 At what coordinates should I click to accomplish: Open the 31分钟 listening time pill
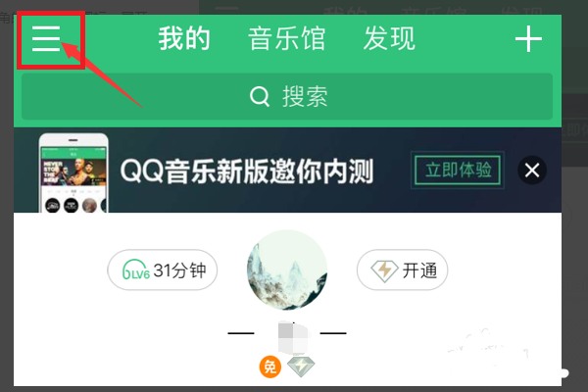point(162,269)
